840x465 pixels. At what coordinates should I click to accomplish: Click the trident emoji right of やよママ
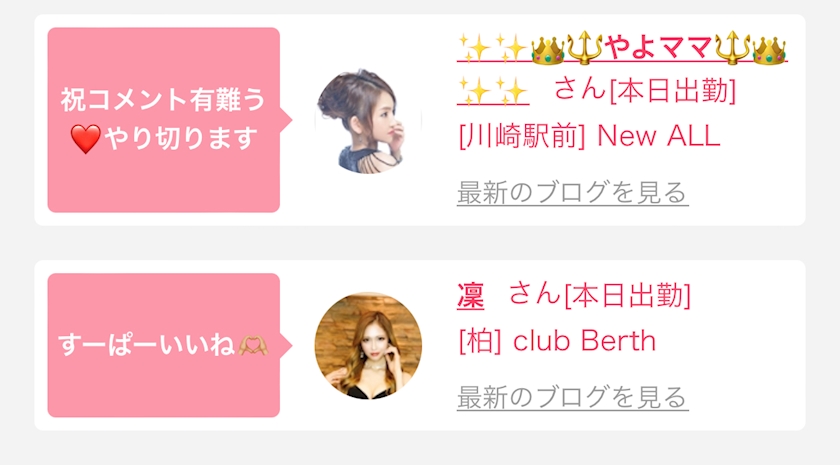(732, 48)
